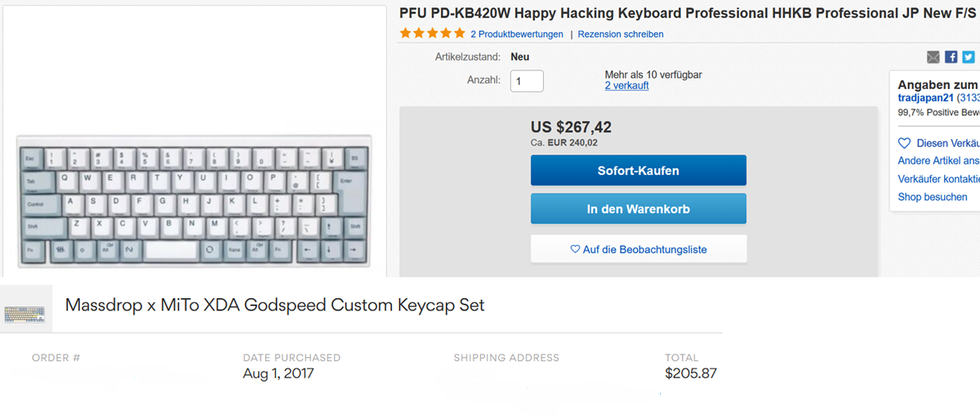Click Verkäufer kontaktieren link
Screen dimensions: 980x420
[939, 179]
